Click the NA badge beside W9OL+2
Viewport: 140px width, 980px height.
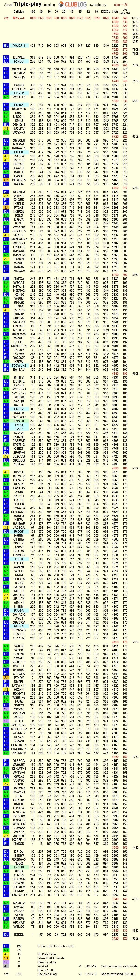(6, 97)
